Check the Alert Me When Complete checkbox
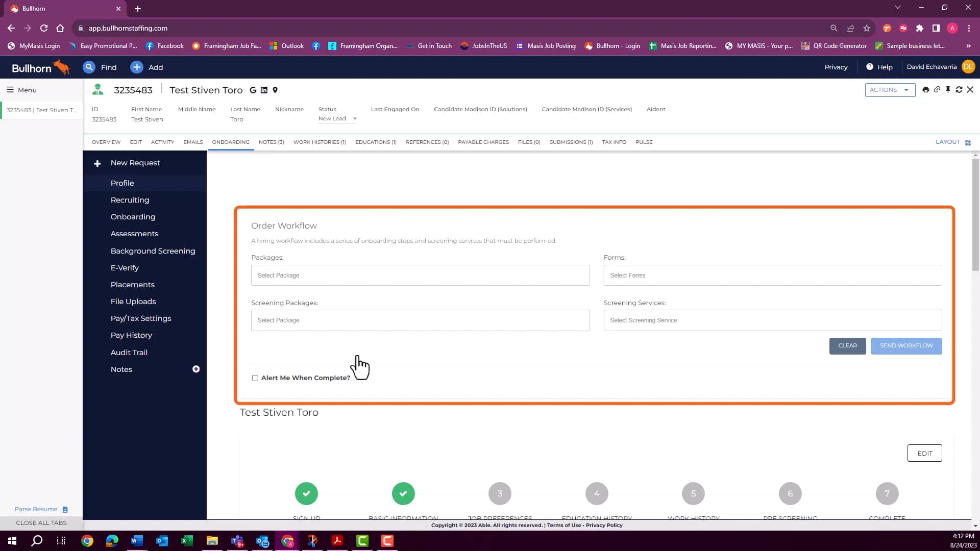 [x=255, y=378]
